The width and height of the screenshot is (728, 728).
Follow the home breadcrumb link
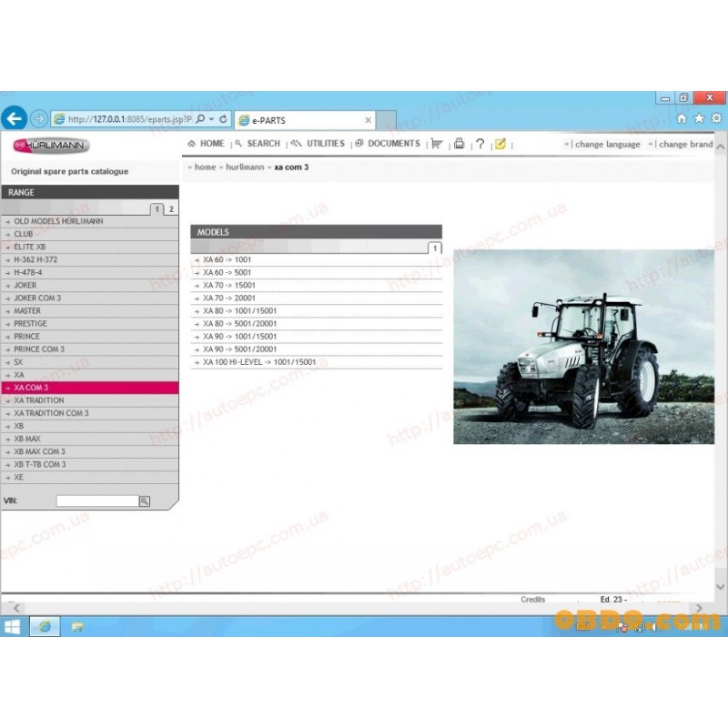(206, 167)
